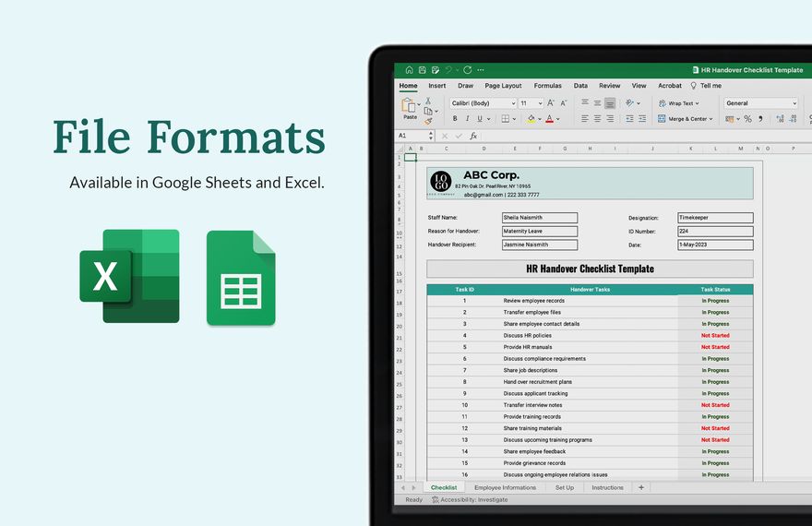This screenshot has height=526, width=812.
Task: Click the select-all corner triangle of the grid
Action: (400, 149)
